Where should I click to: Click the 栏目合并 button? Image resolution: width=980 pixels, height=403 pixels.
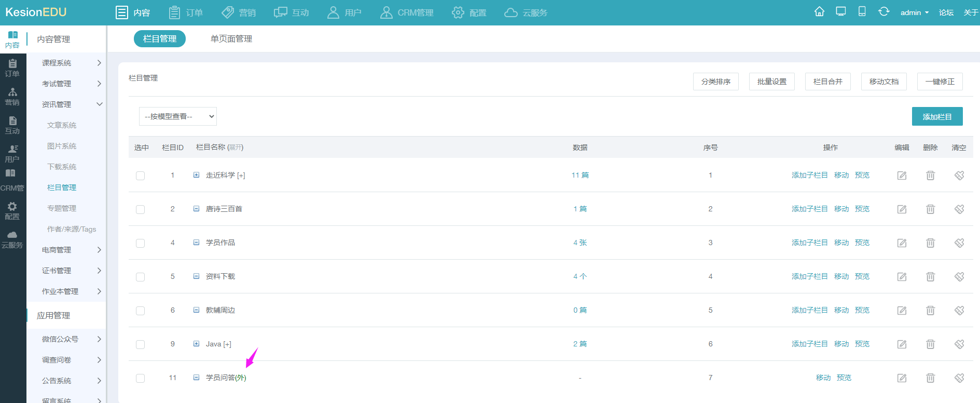pos(828,82)
